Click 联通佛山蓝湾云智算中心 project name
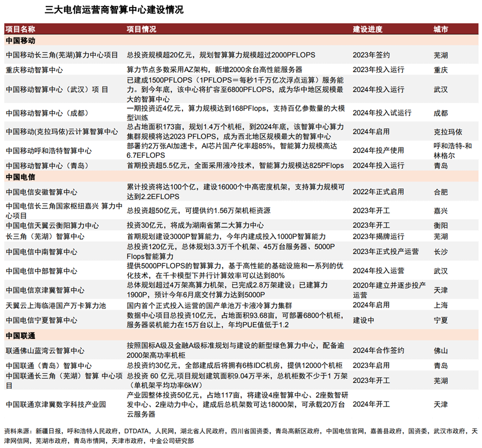The height and width of the screenshot is (448, 482). [x=45, y=351]
